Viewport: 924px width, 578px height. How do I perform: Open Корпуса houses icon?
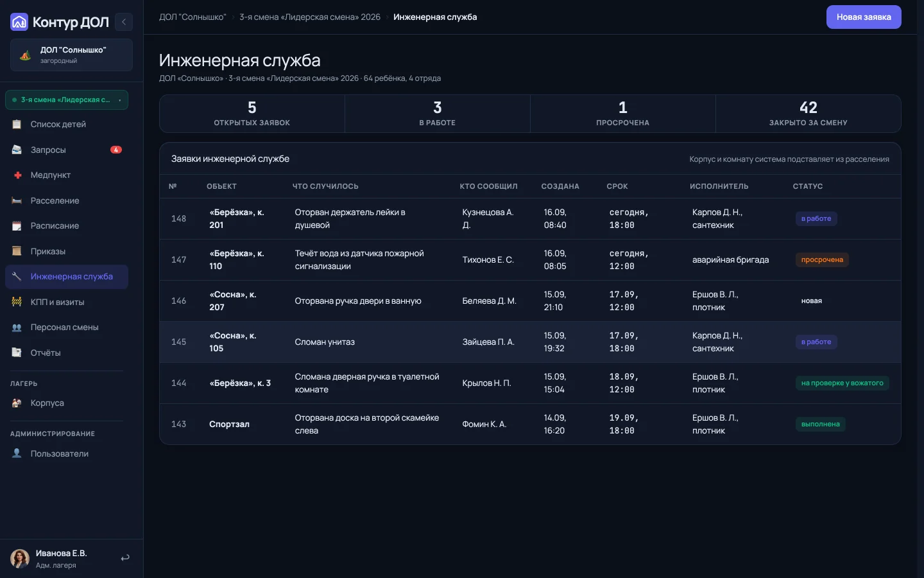(x=17, y=403)
